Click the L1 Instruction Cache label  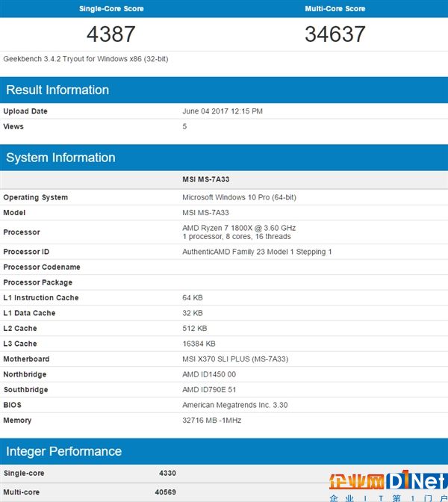tap(41, 298)
